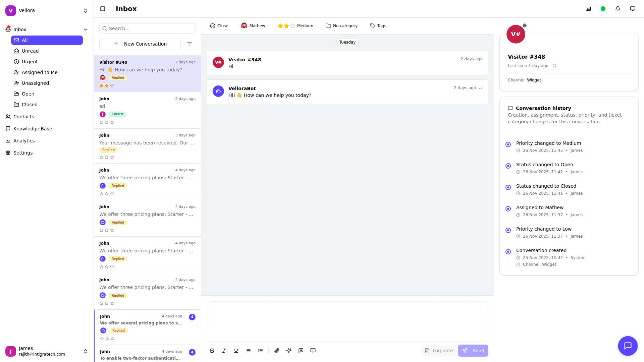Screen dimensions: 644x362
Task: Expand the Vellora workspace switcher
Action: pos(86,11)
